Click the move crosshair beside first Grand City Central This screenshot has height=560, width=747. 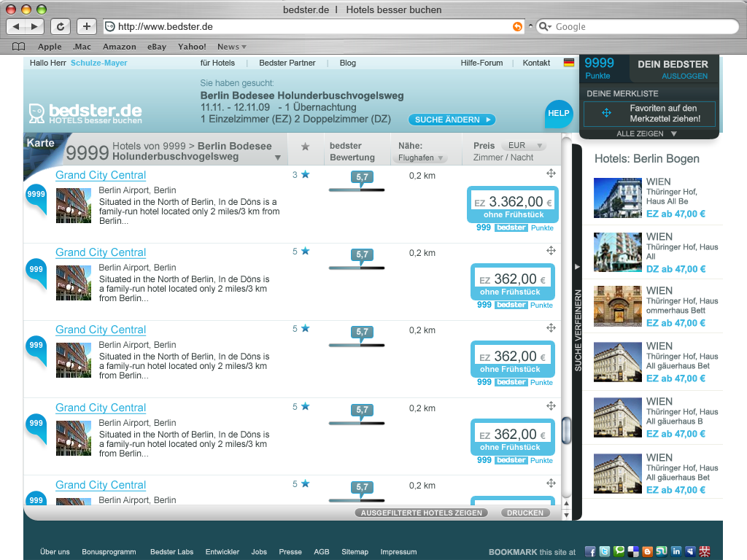(551, 174)
